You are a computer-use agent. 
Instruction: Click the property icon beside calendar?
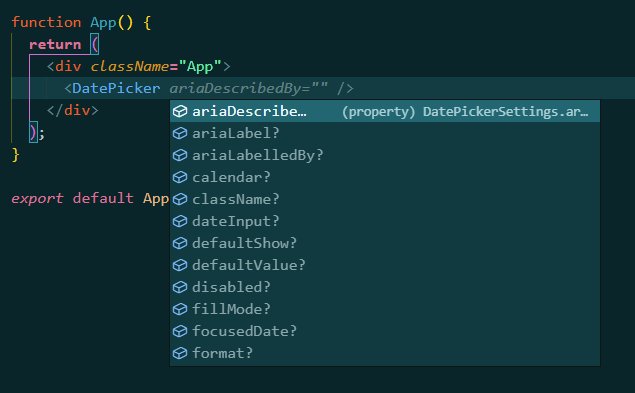180,177
